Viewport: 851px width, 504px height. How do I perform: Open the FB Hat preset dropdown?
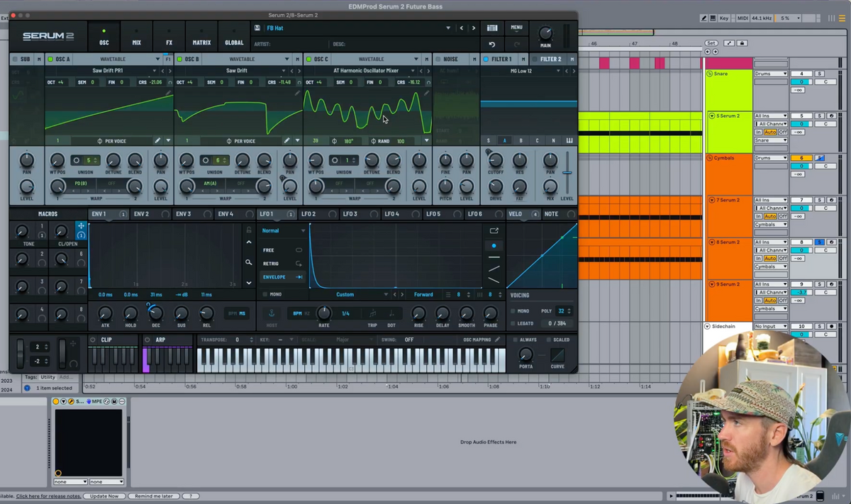pyautogui.click(x=448, y=28)
